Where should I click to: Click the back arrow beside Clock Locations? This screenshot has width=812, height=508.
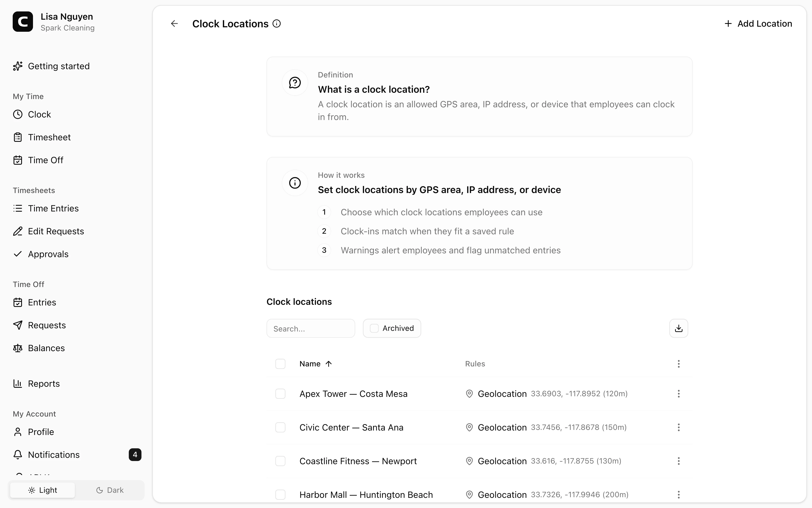174,23
